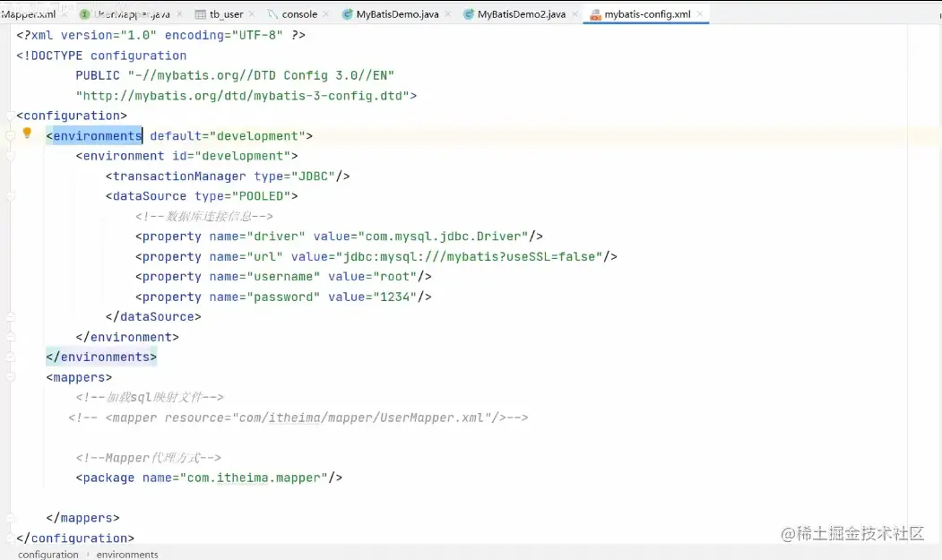Fold at the closing mappers tag marker
This screenshot has height=560, width=942.
point(10,518)
